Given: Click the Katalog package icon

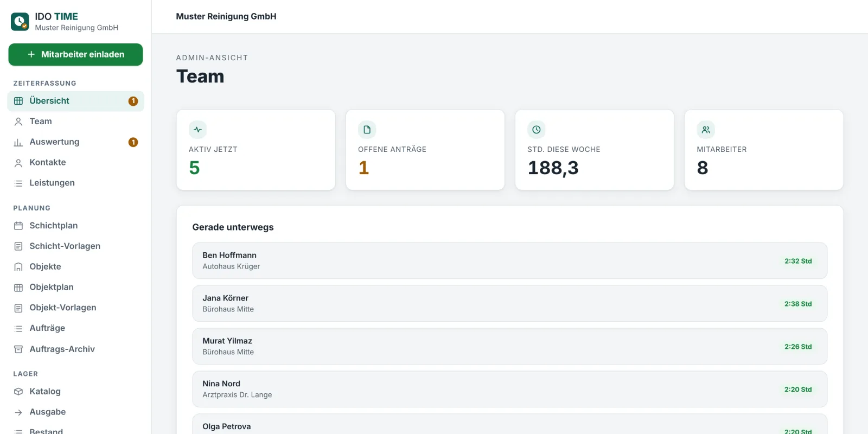Looking at the screenshot, I should pos(18,392).
